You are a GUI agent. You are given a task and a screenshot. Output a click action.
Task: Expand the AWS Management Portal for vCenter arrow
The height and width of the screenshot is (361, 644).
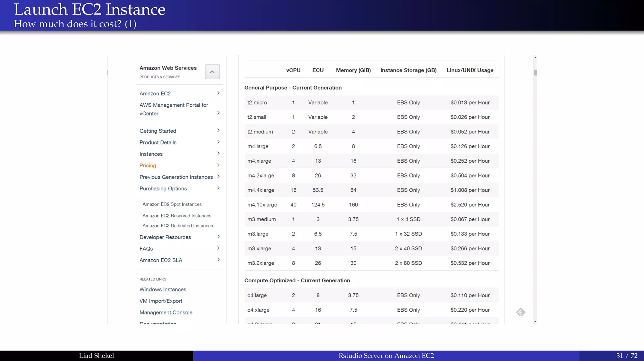coord(218,113)
